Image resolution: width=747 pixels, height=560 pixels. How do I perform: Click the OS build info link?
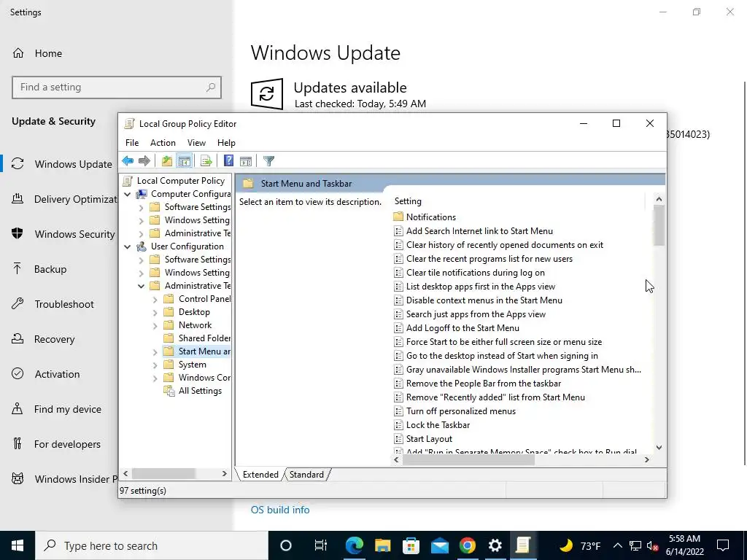(280, 510)
